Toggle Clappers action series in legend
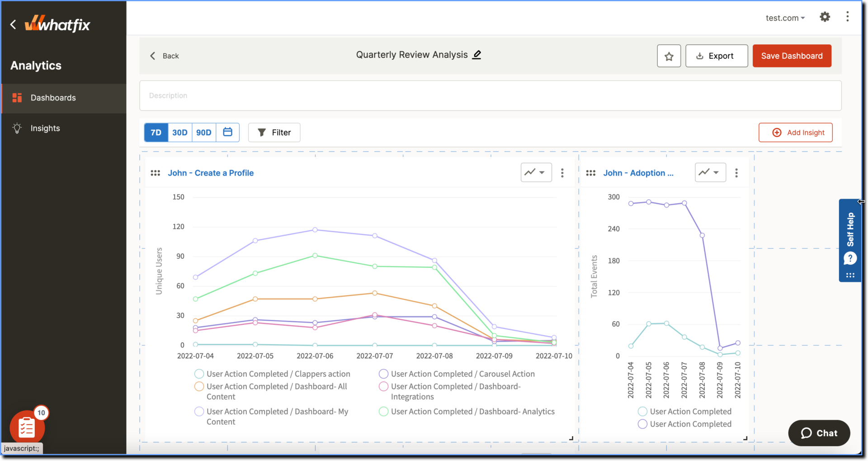This screenshot has height=461, width=868. click(x=278, y=374)
